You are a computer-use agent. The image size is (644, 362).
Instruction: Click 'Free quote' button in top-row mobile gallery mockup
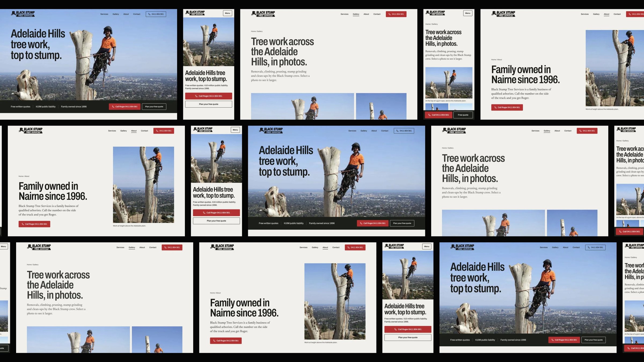463,115
